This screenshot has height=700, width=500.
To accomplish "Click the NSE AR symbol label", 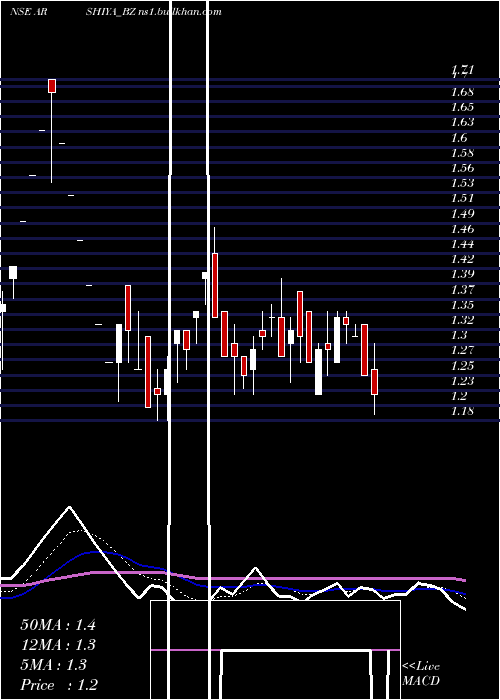I will coord(29,12).
